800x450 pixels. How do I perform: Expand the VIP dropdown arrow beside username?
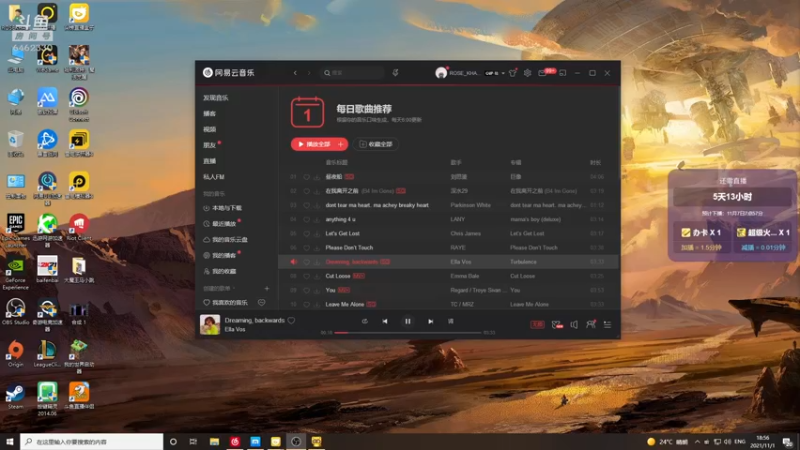coord(503,73)
